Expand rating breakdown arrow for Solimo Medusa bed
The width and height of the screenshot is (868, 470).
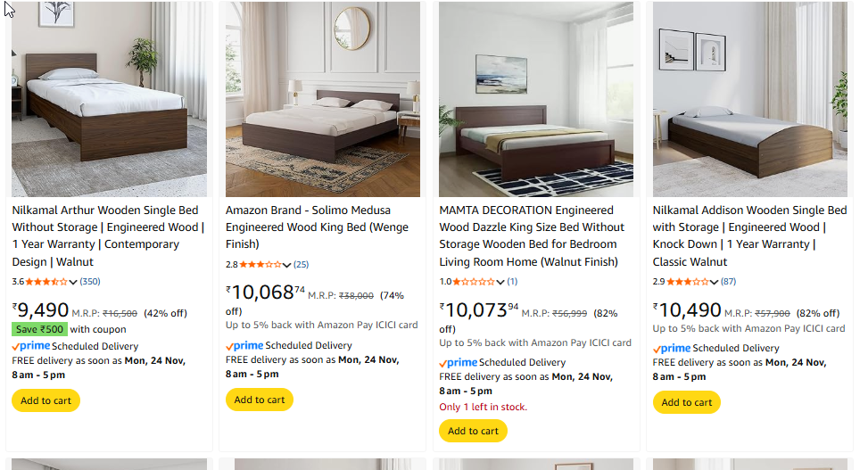(x=287, y=265)
